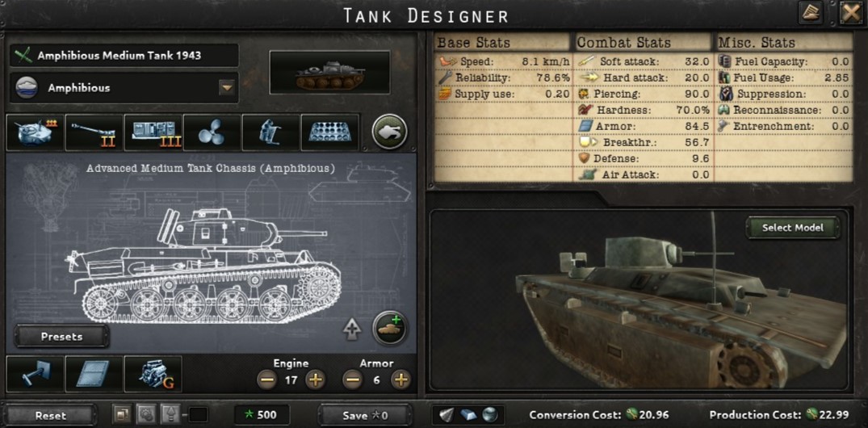Add new tank variant with plus icon

click(x=390, y=328)
